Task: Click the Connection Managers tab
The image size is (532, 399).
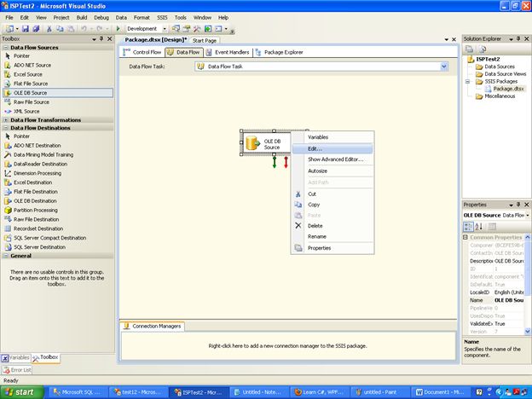Action: (x=153, y=327)
